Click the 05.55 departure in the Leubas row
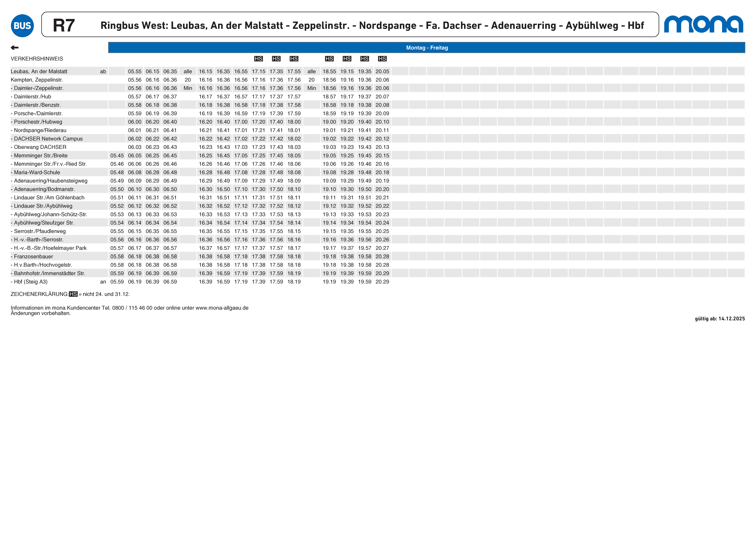756x535 pixels. pyautogui.click(x=135, y=71)
